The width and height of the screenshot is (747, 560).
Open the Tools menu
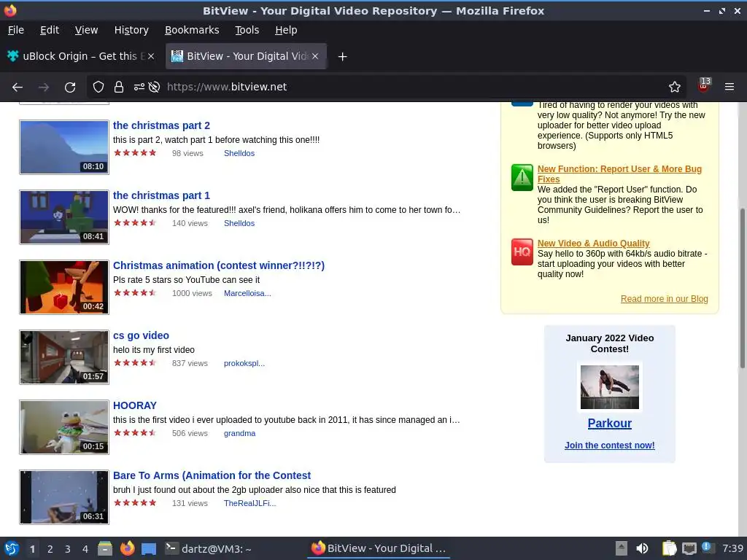[247, 30]
